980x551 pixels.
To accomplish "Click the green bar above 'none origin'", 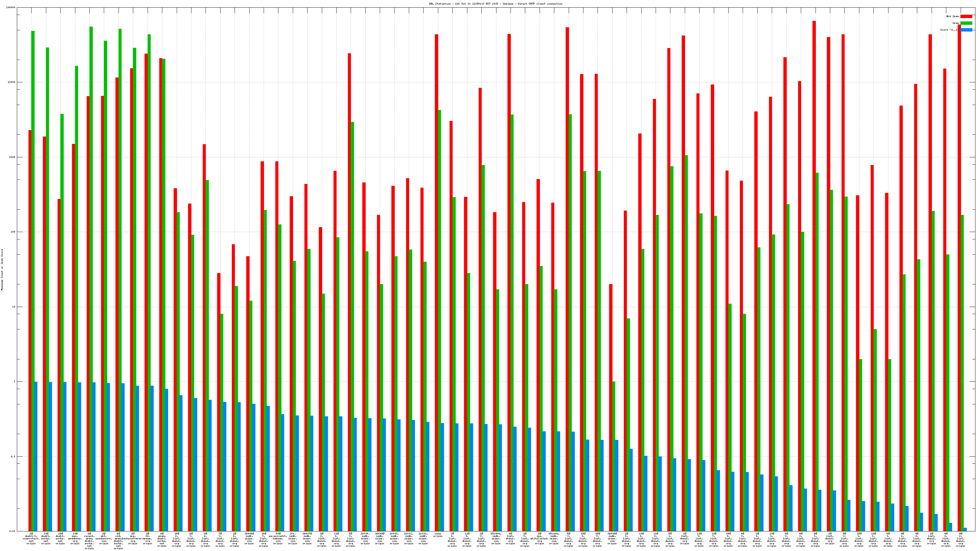I will (x=439, y=319).
